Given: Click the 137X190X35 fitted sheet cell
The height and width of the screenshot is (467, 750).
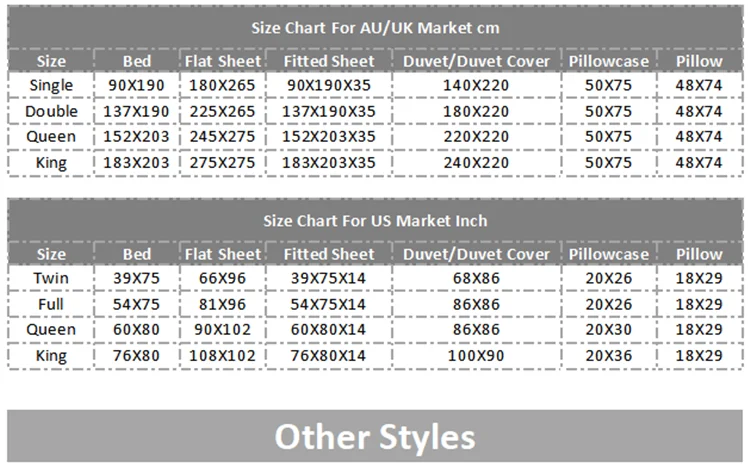Looking at the screenshot, I should pyautogui.click(x=331, y=110).
